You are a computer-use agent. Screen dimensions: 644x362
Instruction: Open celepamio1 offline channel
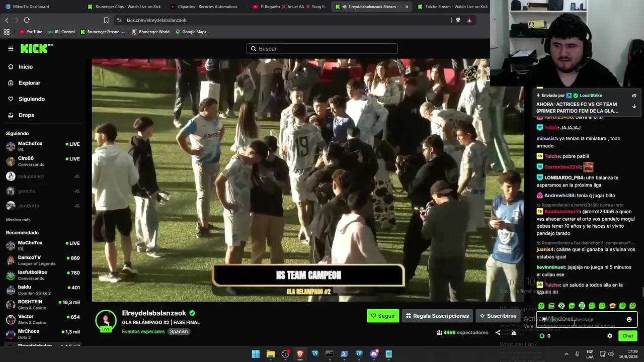pyautogui.click(x=43, y=176)
